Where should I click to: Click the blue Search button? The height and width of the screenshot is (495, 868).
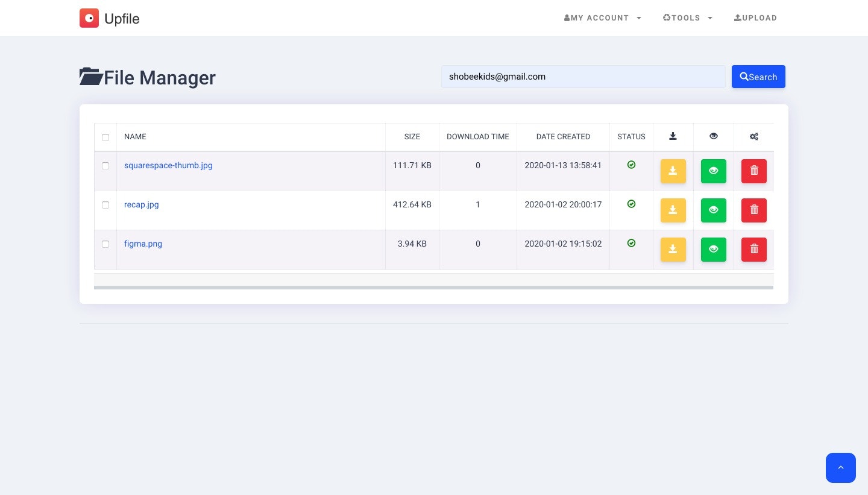[x=758, y=77]
